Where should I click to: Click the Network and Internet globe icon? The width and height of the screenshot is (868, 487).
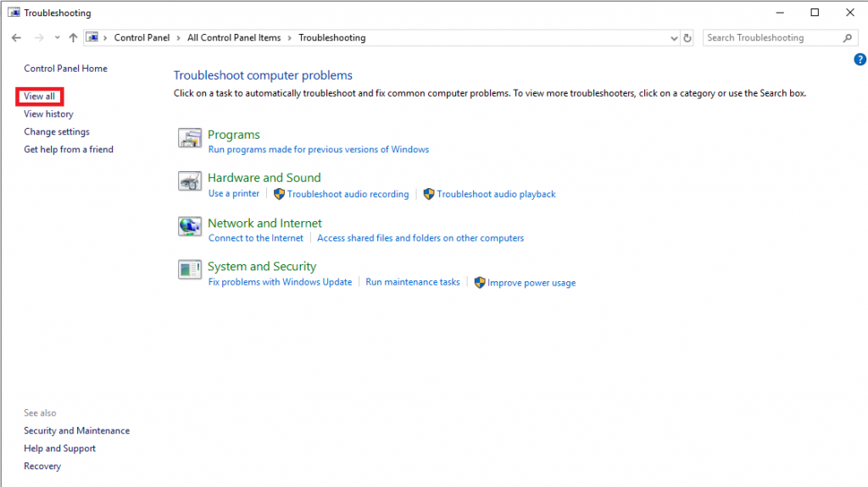click(x=190, y=226)
